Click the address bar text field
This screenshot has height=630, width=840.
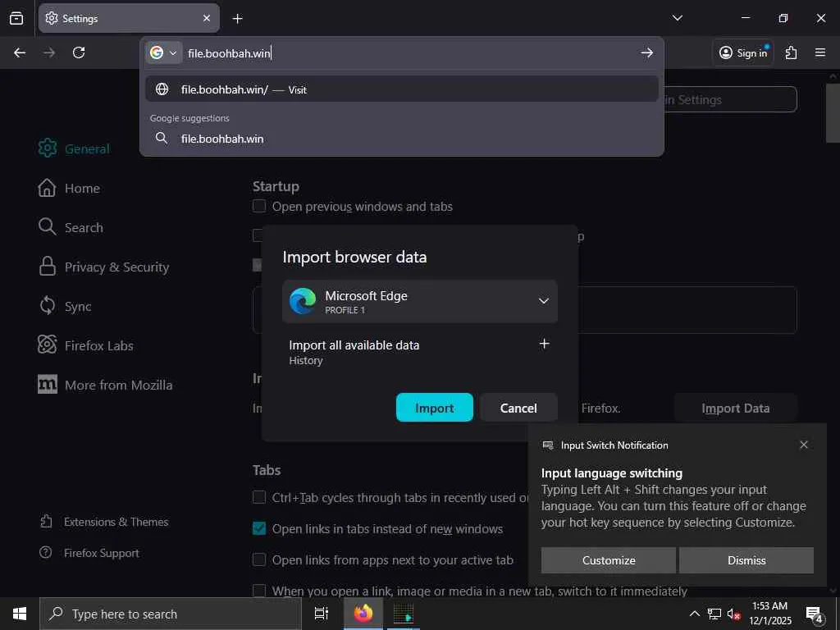(410, 53)
